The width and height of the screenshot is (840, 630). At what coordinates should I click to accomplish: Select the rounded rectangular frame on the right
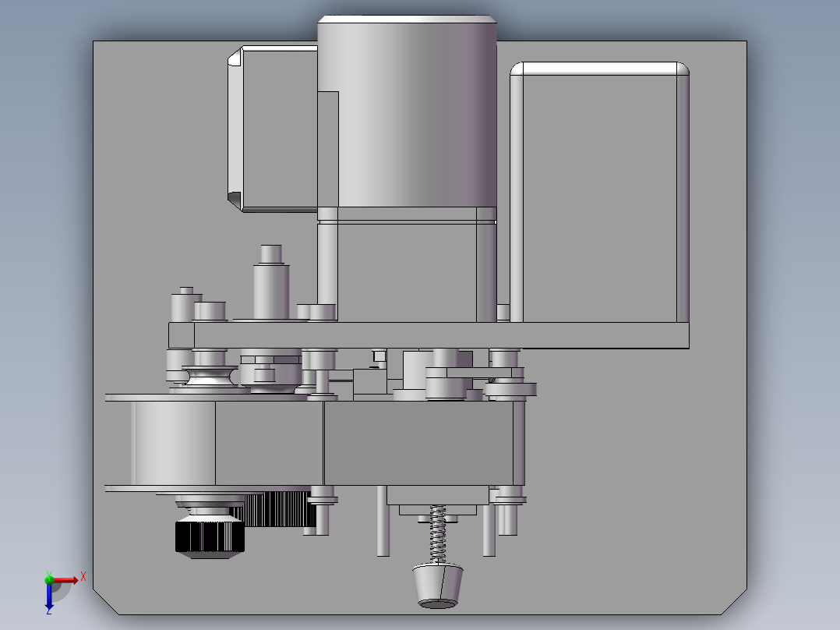[599, 192]
